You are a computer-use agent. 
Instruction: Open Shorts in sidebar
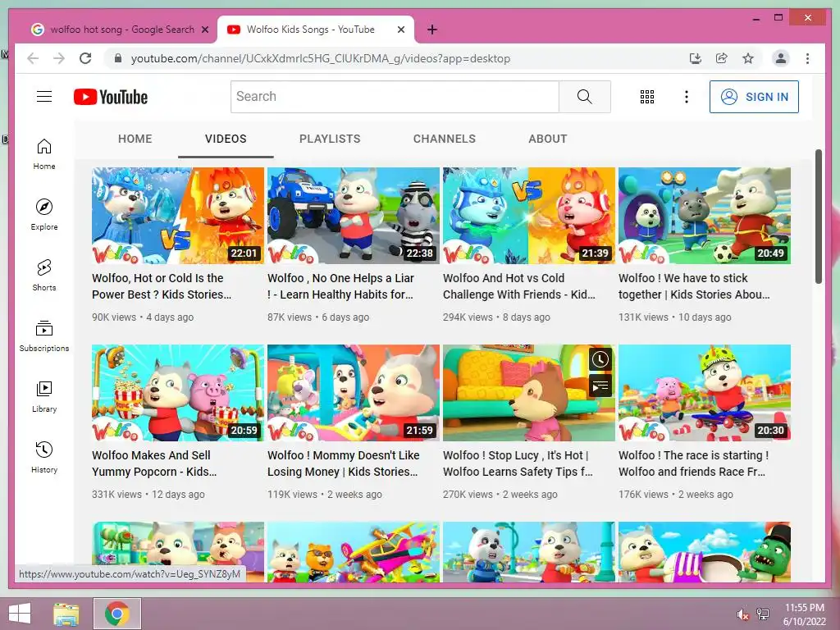click(x=44, y=276)
